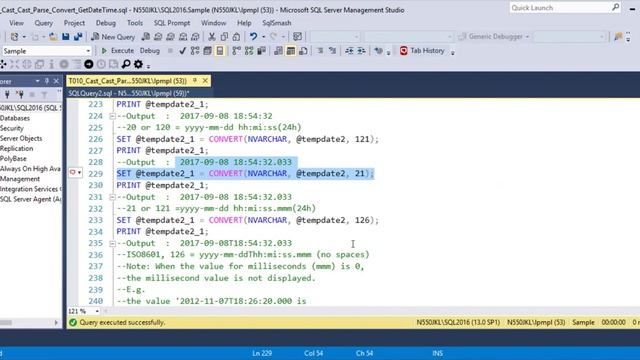Click the Open File folder icon
640x360 pixels.
click(53, 37)
